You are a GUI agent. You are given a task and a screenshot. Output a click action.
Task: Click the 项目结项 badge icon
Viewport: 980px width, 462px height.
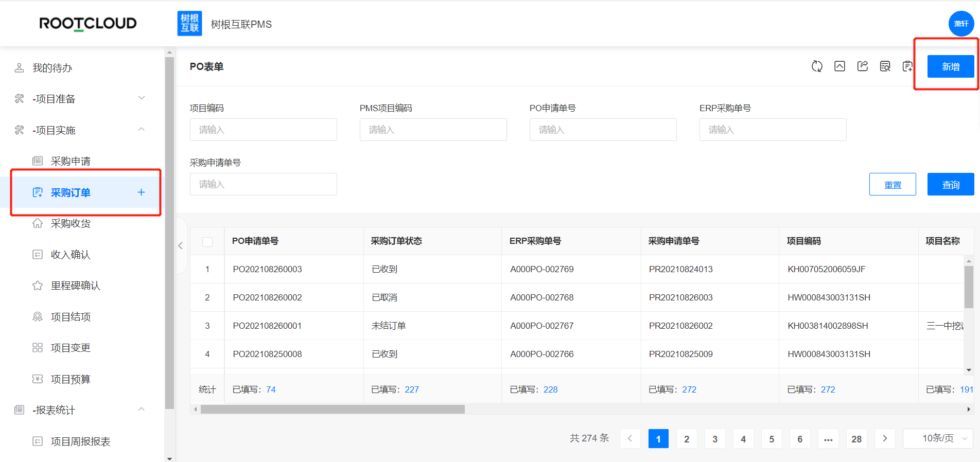[38, 317]
